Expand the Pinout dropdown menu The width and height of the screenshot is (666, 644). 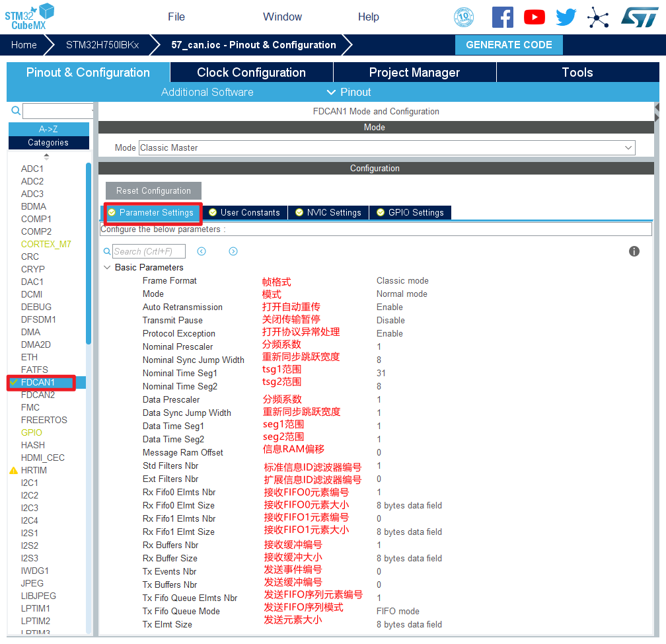pyautogui.click(x=349, y=92)
